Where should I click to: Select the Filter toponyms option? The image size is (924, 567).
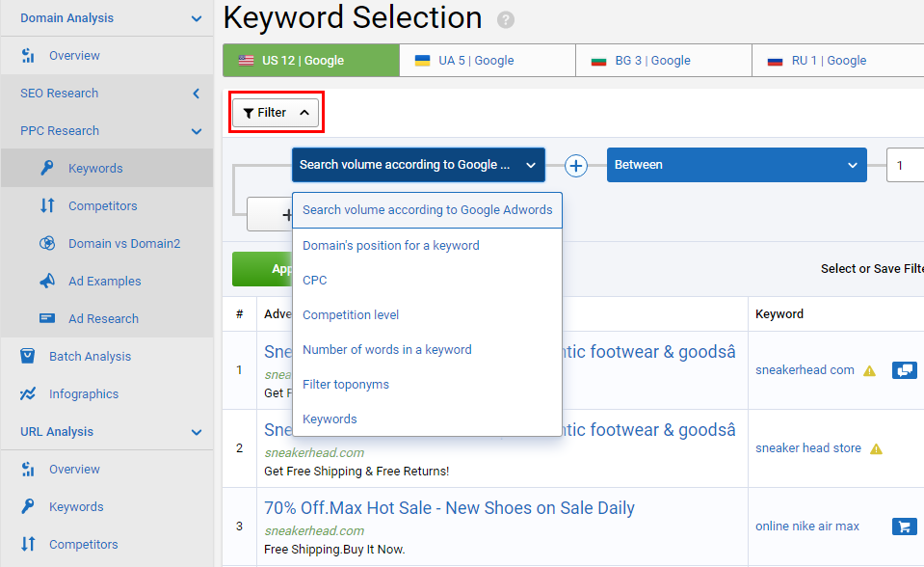click(x=427, y=385)
